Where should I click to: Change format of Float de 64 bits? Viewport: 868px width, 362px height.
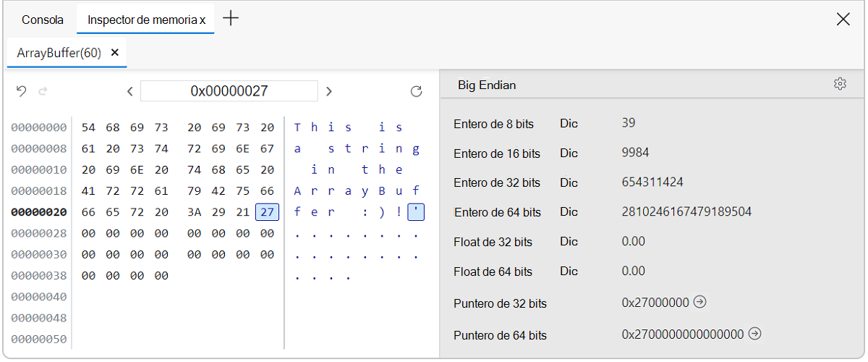point(569,271)
